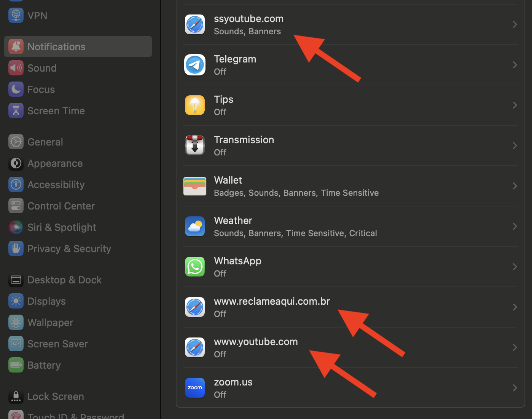
Task: Click the Appearance icon in sidebar
Action: click(x=16, y=163)
